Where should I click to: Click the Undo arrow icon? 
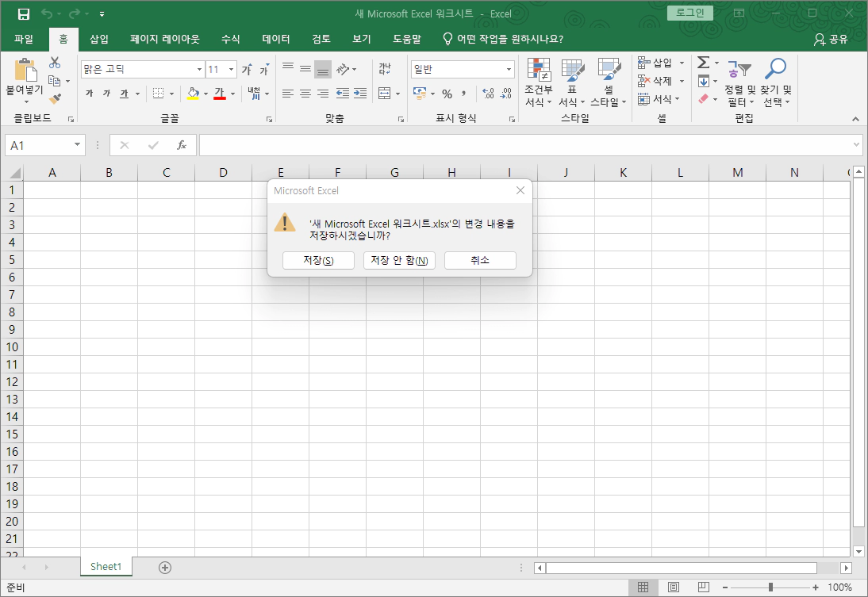pos(47,13)
